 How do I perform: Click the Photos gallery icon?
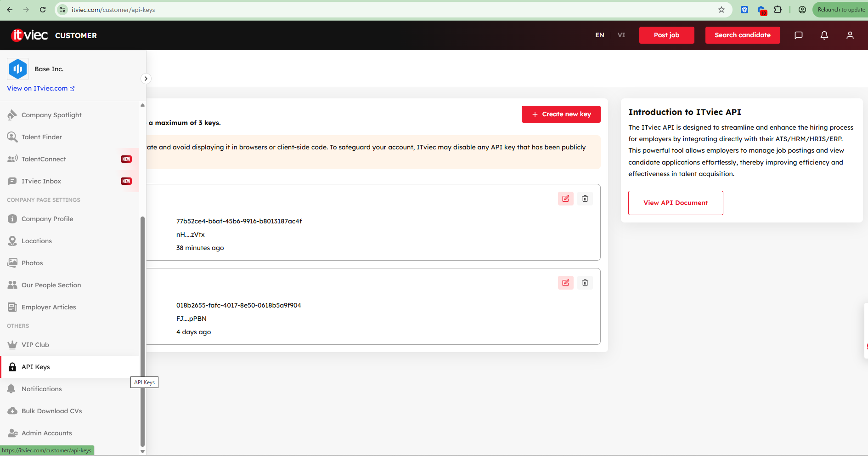point(12,263)
